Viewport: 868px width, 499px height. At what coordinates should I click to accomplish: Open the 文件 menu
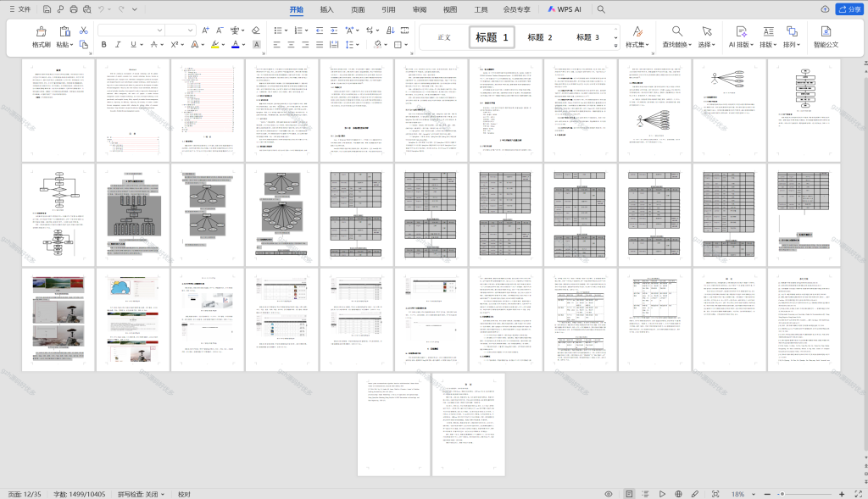20,9
